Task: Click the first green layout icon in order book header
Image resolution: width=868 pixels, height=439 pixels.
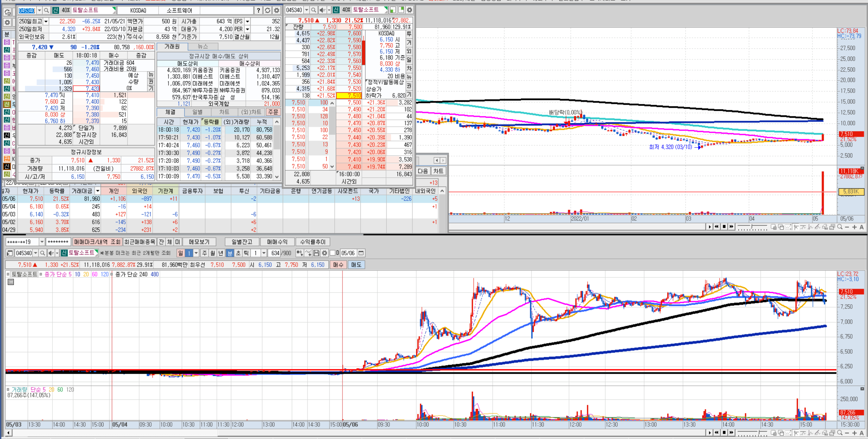Action: [x=393, y=10]
